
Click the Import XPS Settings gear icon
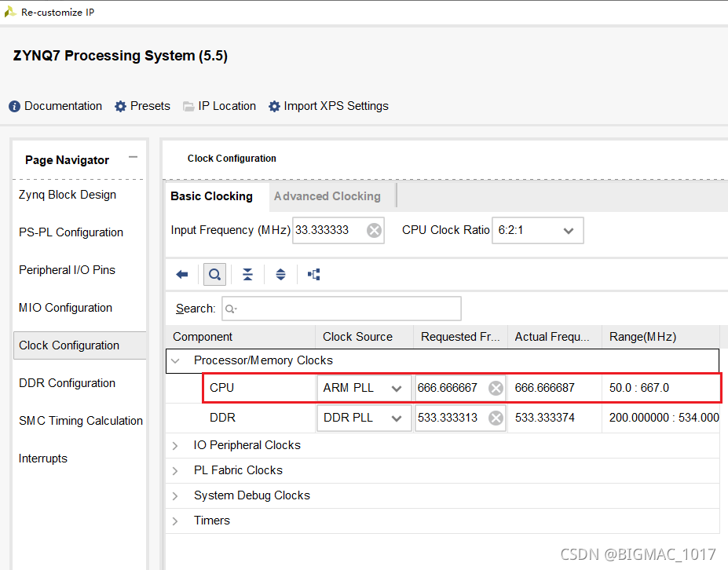(274, 106)
